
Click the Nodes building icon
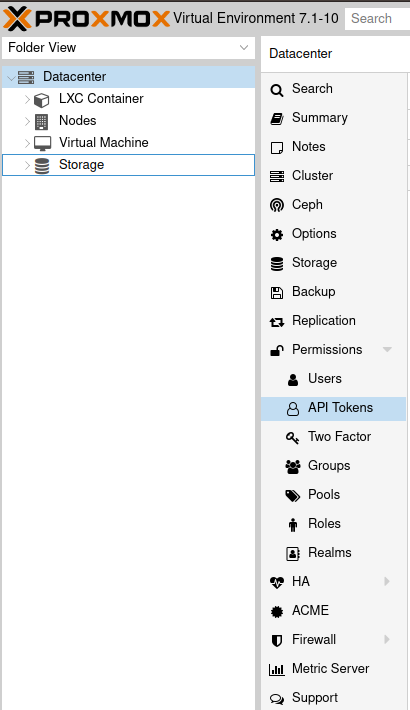pos(42,121)
